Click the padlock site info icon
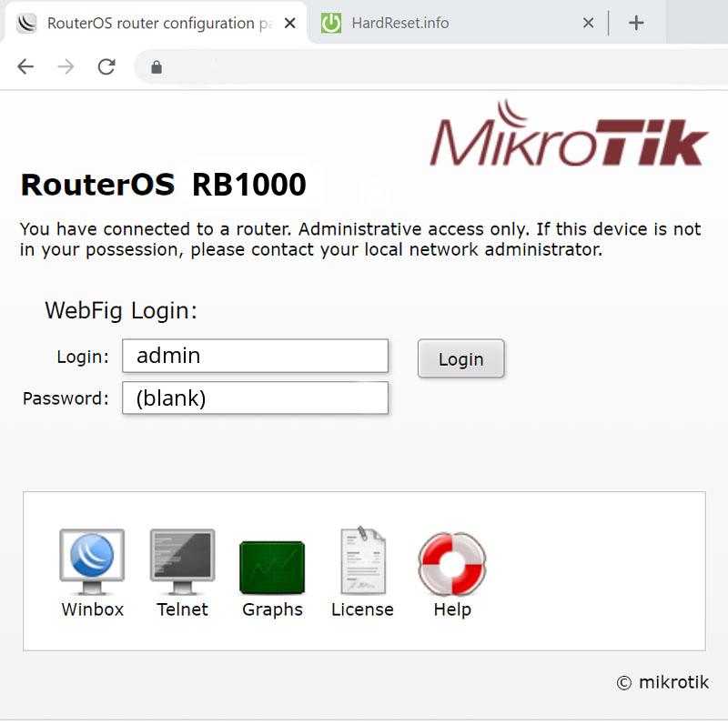Screen dimensions: 728x725 pos(157,67)
